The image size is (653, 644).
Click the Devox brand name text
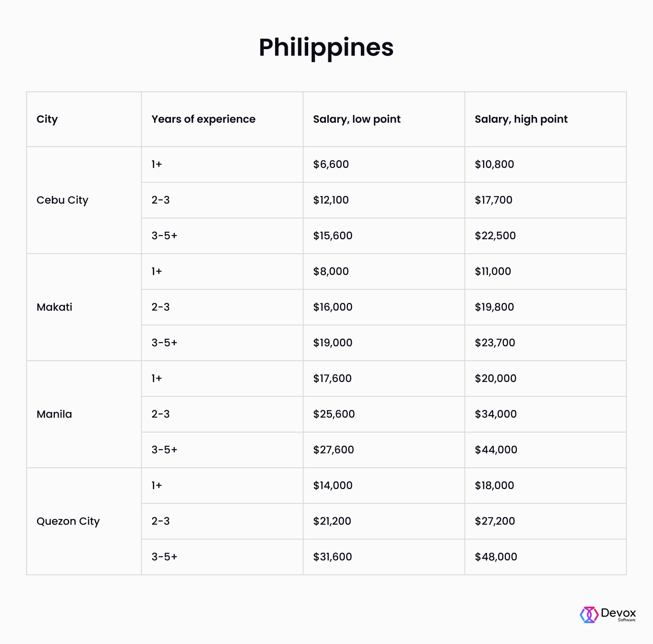(x=618, y=613)
